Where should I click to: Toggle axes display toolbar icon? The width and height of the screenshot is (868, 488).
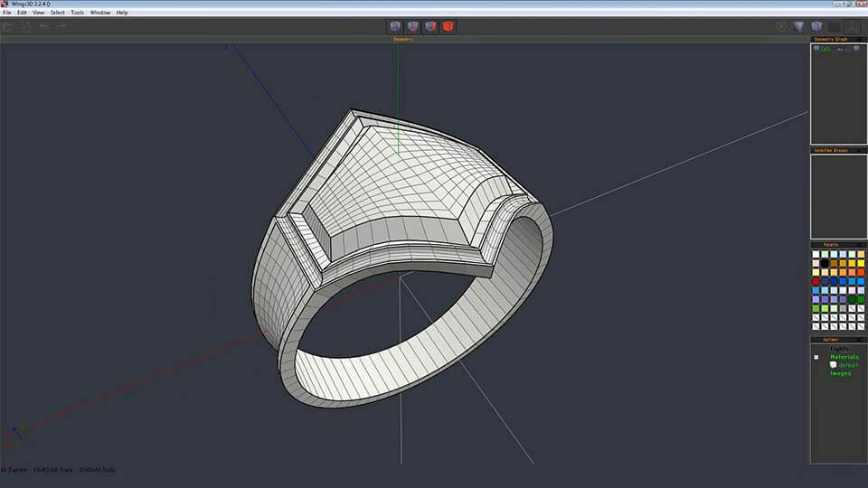pos(853,26)
